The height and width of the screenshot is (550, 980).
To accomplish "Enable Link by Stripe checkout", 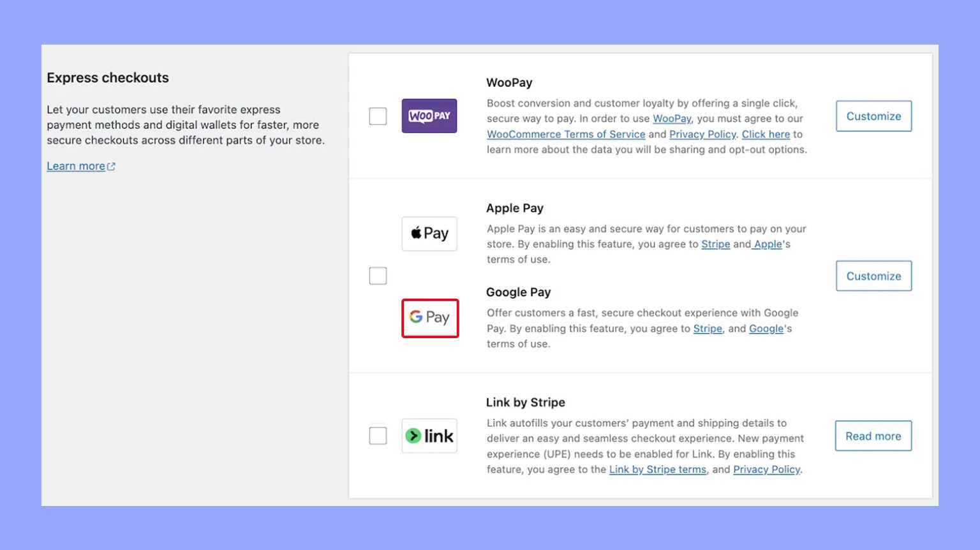I will (377, 435).
